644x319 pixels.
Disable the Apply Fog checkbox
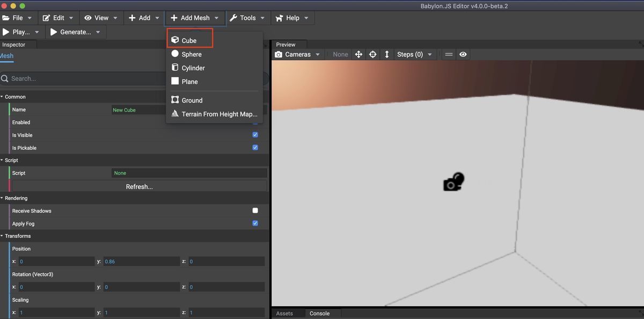click(255, 223)
